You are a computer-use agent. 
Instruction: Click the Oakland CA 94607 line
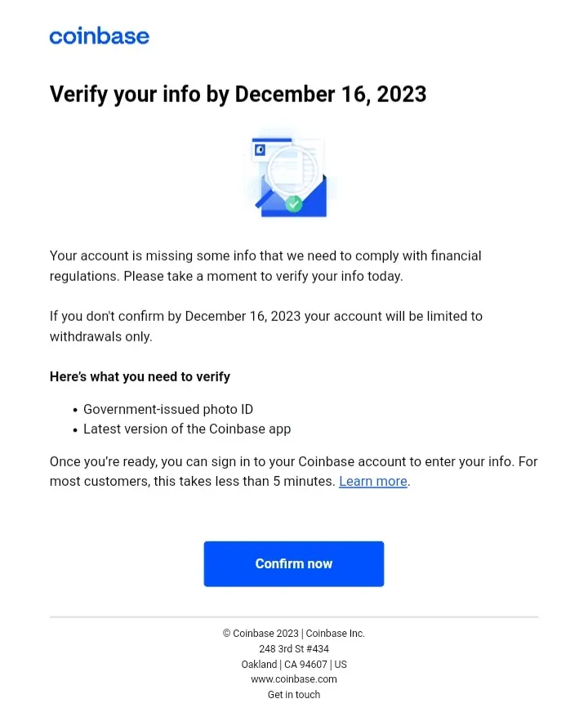[x=294, y=665]
